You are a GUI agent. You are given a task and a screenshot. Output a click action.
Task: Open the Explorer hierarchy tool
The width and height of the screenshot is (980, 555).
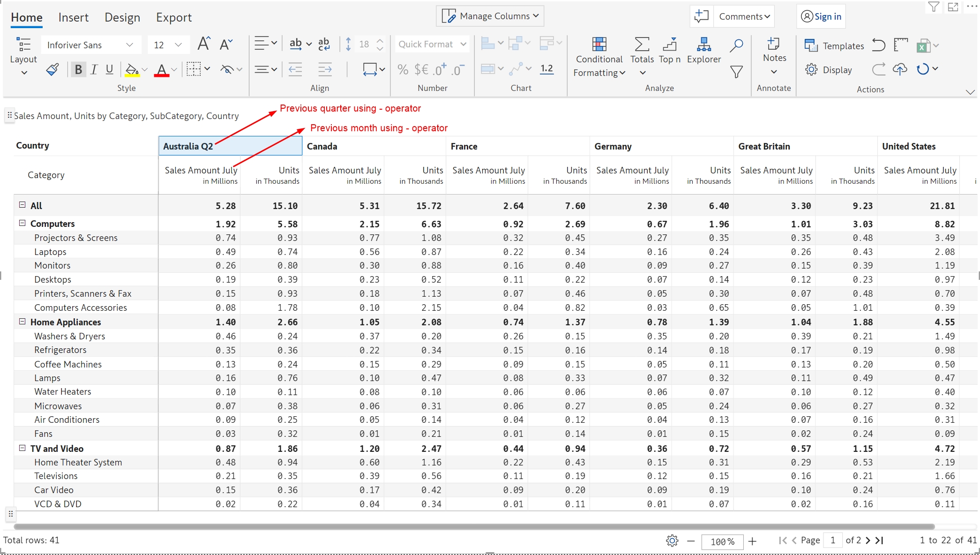coord(703,45)
